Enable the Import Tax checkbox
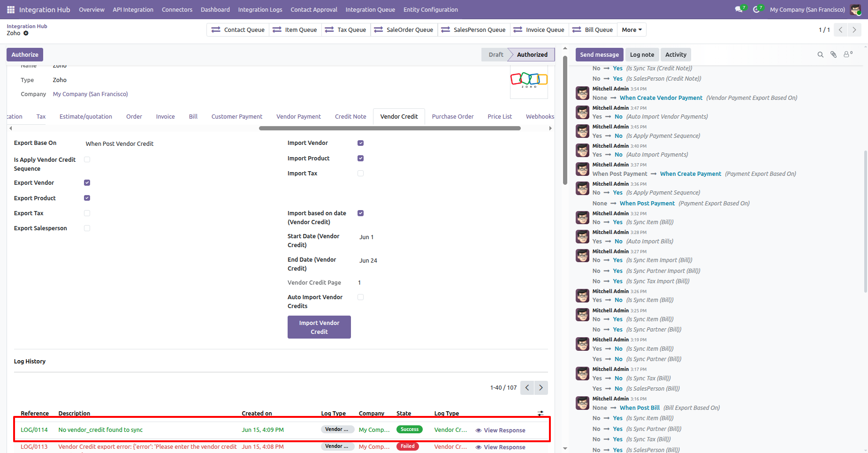The image size is (868, 453). (x=360, y=174)
